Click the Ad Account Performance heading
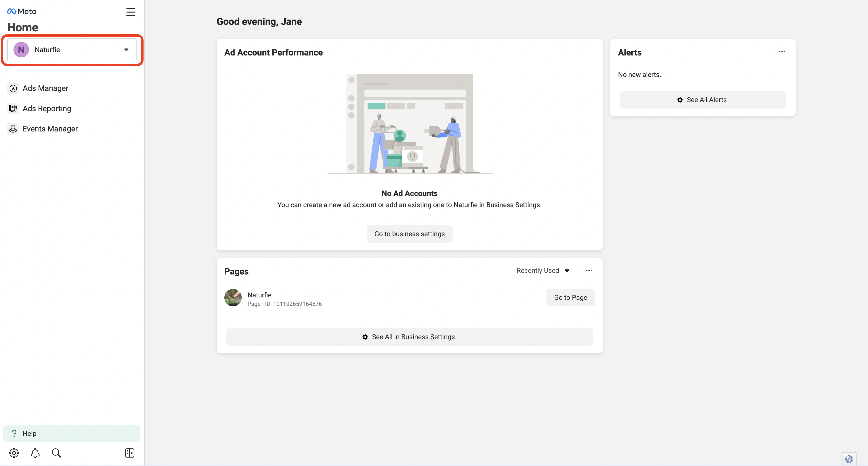 [x=273, y=53]
